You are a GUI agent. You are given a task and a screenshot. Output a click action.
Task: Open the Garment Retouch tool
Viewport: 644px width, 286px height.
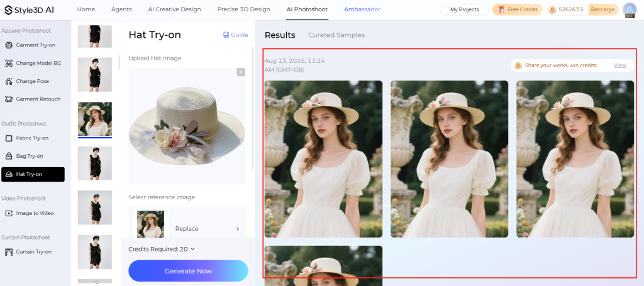click(x=33, y=99)
